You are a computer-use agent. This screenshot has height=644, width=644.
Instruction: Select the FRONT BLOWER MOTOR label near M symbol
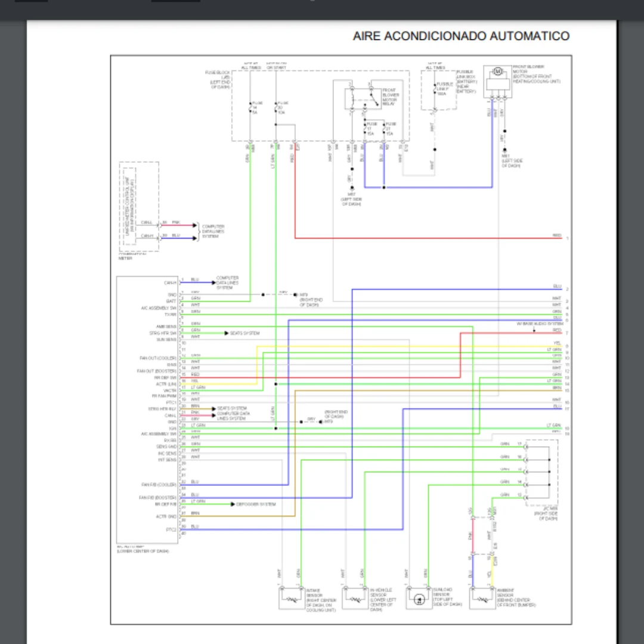pos(536,74)
